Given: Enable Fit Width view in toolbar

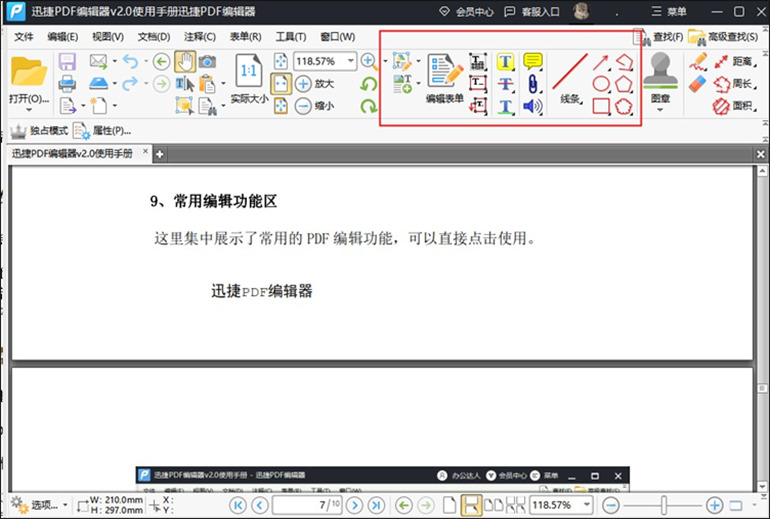Looking at the screenshot, I should pyautogui.click(x=280, y=84).
